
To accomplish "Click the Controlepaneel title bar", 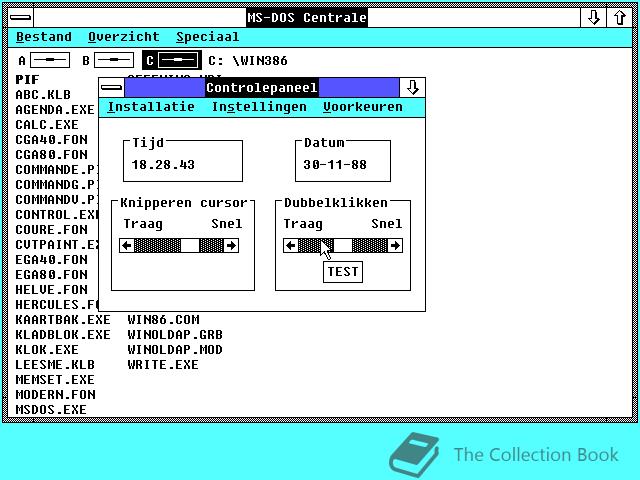I will click(x=262, y=88).
